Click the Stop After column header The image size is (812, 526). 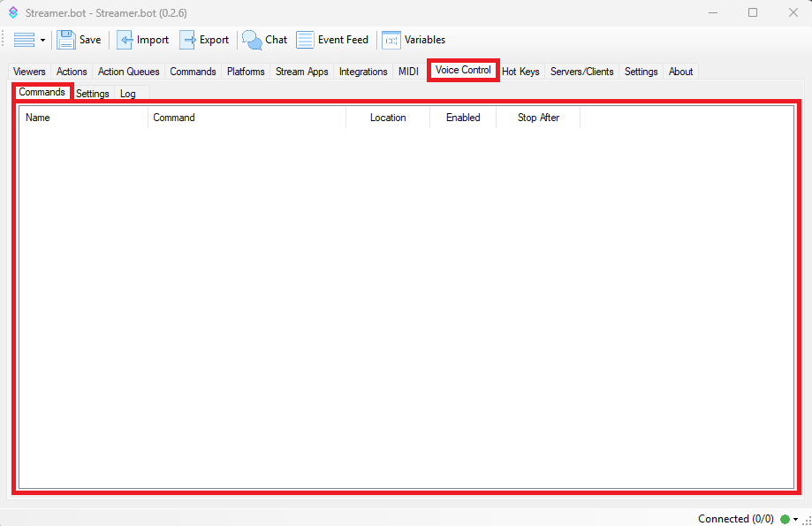(x=538, y=118)
